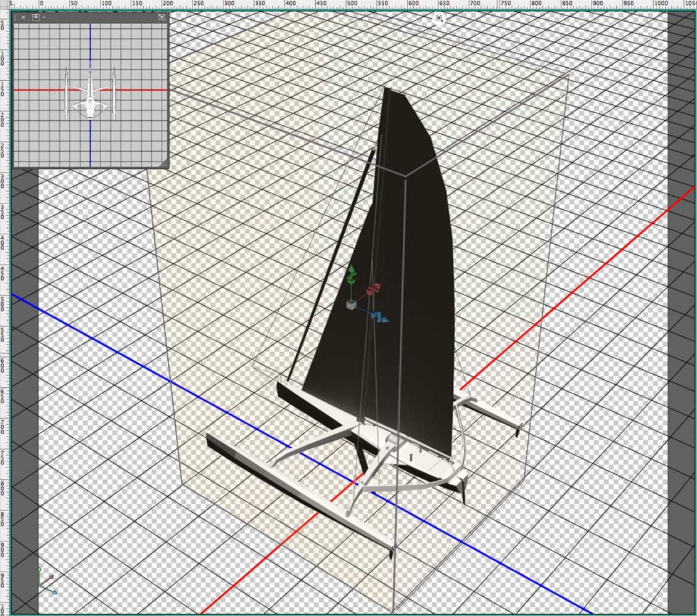Click the secondary view panel's lower resize grip corner
697x616 pixels.
pos(163,163)
